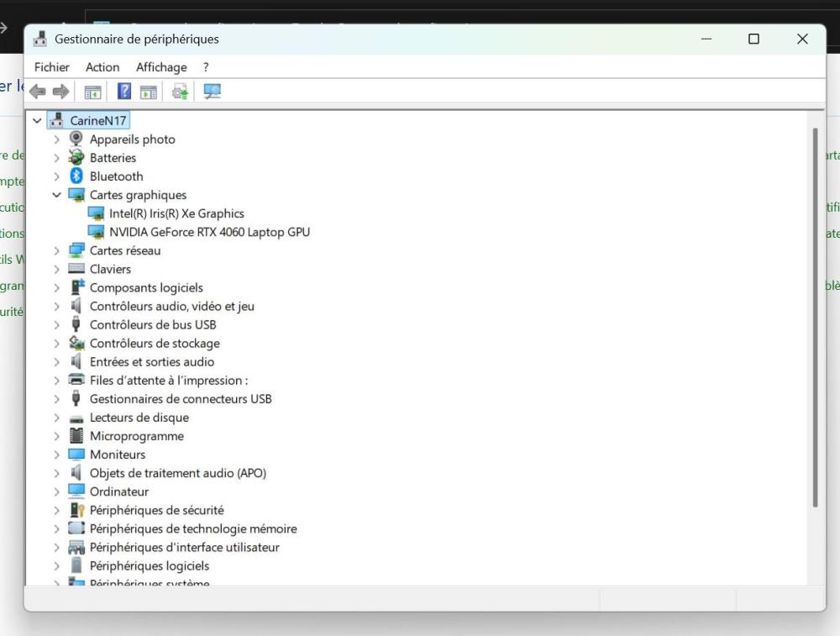The height and width of the screenshot is (636, 840).
Task: Expand Objets de traitement audio (APO)
Action: [x=57, y=472]
